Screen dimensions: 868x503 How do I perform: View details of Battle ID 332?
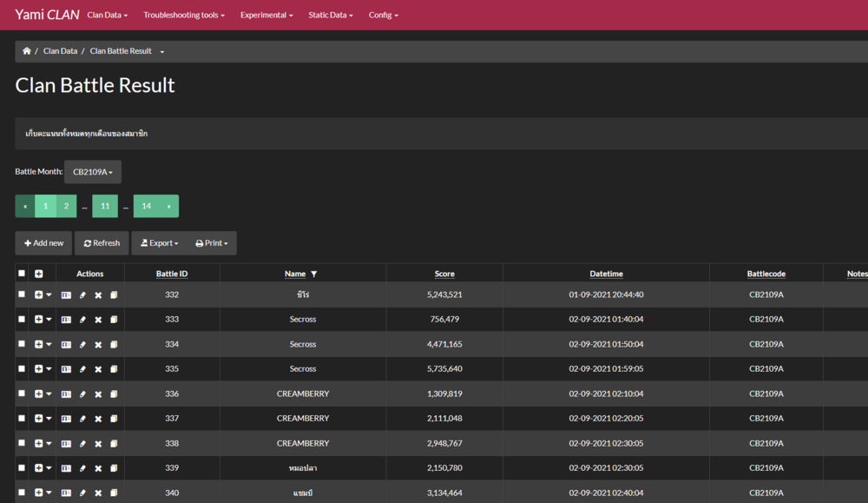[66, 295]
